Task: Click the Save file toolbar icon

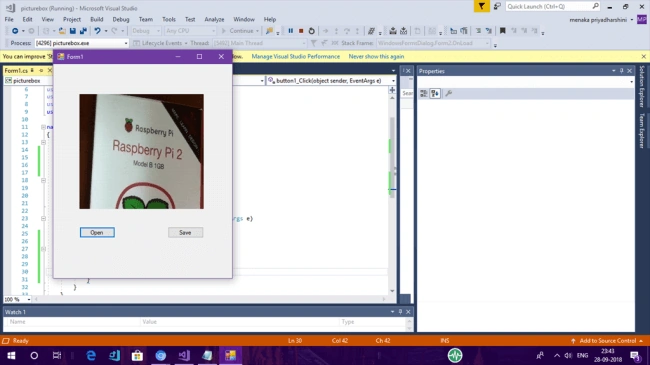Action: [x=73, y=31]
